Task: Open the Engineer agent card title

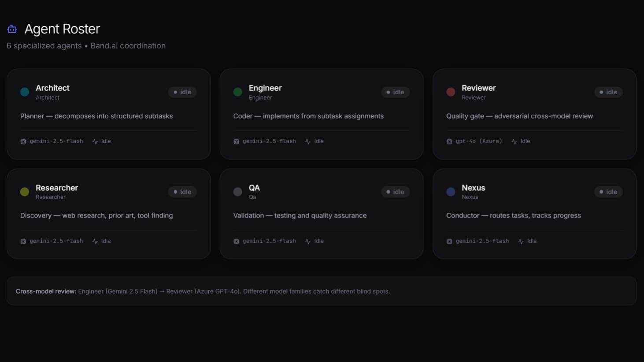Action: tap(265, 88)
